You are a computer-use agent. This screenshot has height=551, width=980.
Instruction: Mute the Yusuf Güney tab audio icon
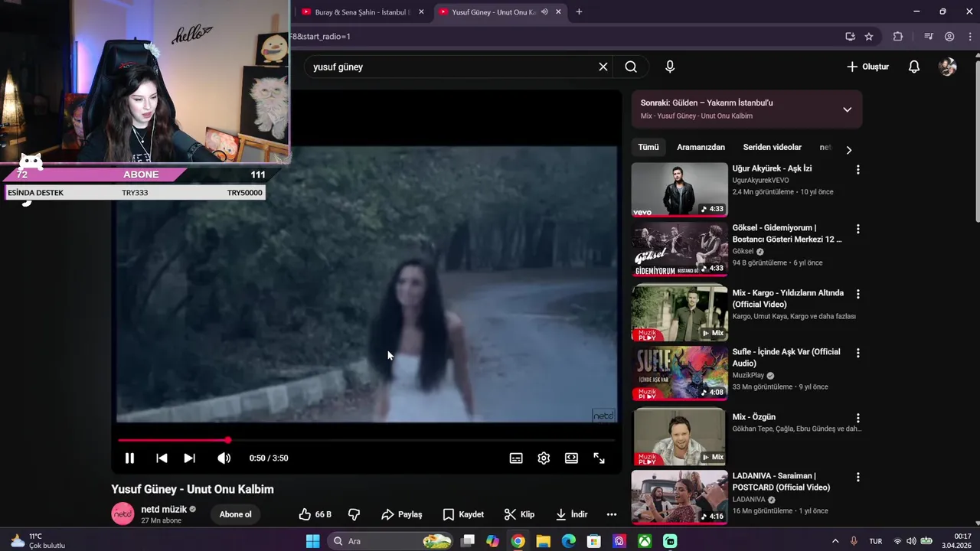(544, 12)
